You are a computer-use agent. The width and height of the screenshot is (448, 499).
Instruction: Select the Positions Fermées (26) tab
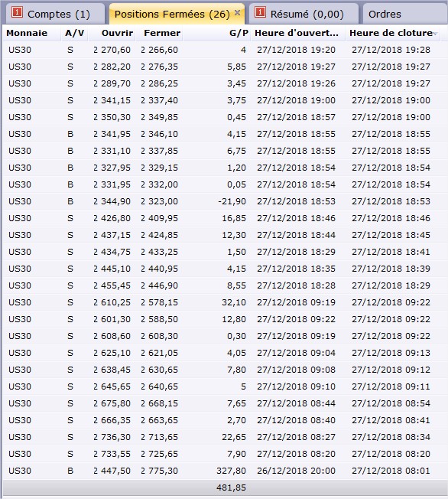click(177, 14)
